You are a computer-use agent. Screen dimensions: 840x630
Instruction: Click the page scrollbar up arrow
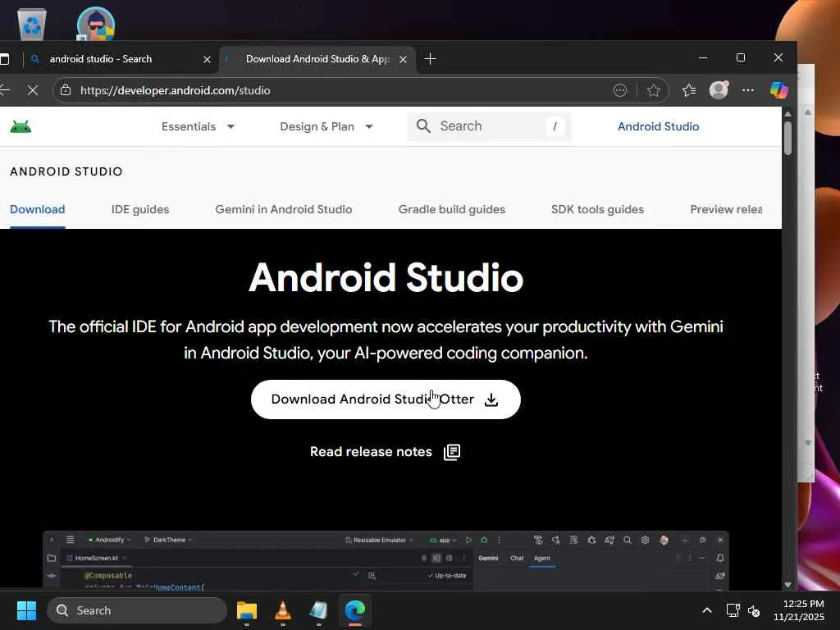(787, 114)
